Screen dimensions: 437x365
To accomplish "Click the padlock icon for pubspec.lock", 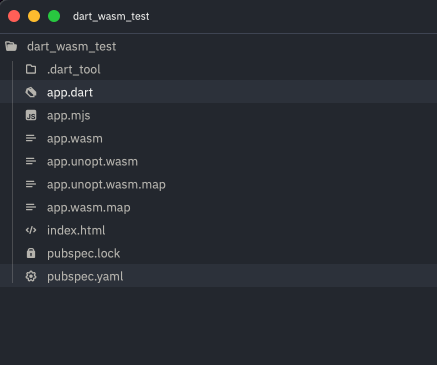I will tap(31, 253).
